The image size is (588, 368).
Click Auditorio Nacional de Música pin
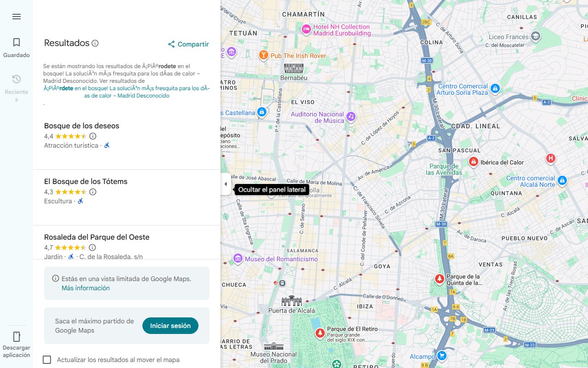[351, 116]
